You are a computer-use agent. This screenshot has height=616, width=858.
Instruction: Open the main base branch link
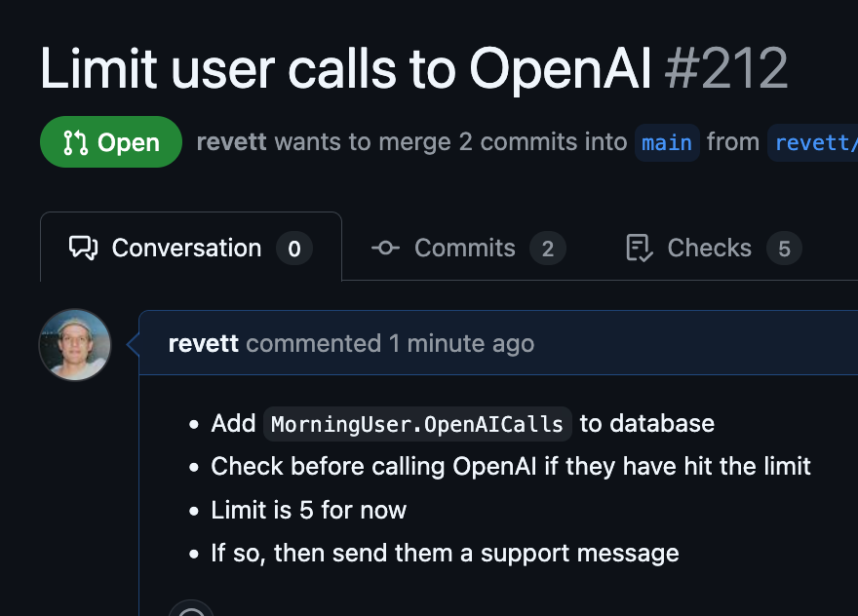[667, 142]
